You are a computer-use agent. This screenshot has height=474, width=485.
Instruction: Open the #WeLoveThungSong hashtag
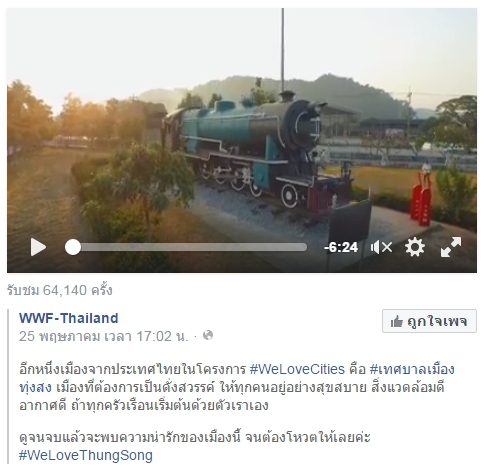[86, 455]
